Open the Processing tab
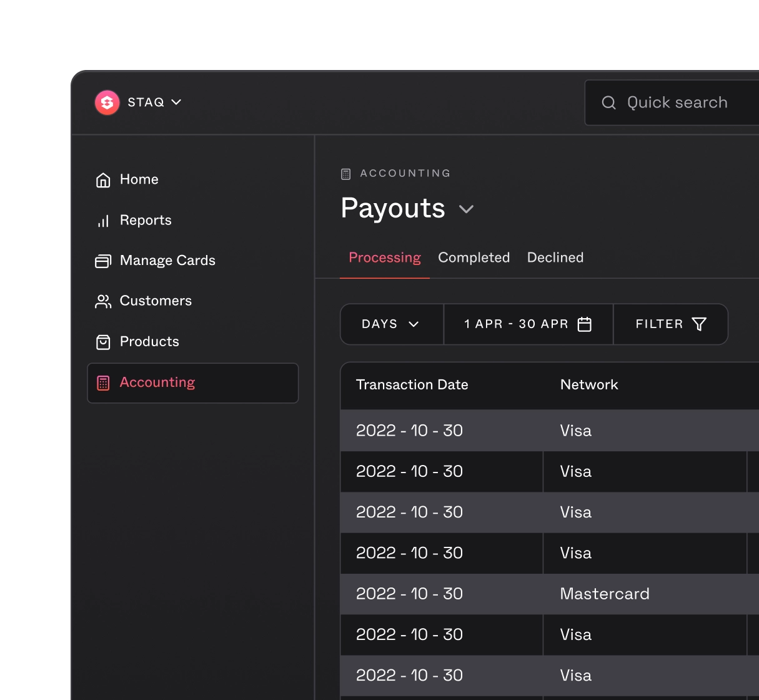The image size is (759, 700). [x=384, y=257]
